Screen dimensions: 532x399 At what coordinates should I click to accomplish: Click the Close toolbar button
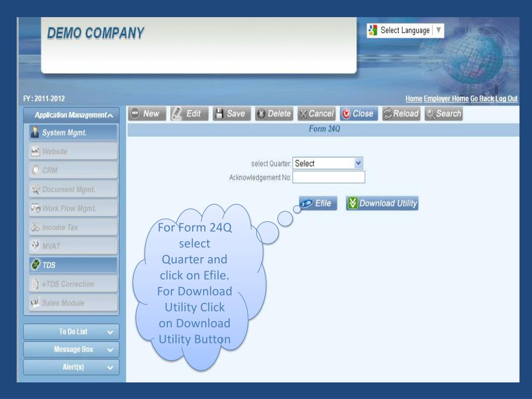pyautogui.click(x=358, y=114)
